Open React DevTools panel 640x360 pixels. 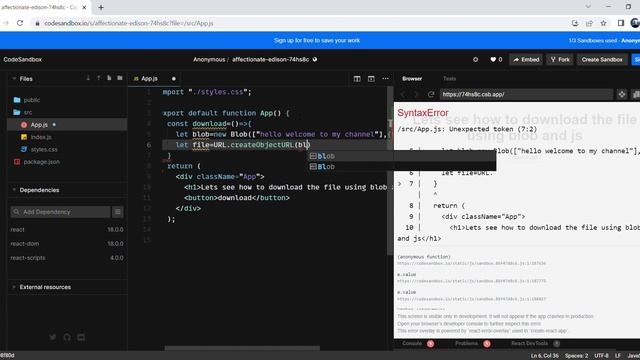pos(529,344)
